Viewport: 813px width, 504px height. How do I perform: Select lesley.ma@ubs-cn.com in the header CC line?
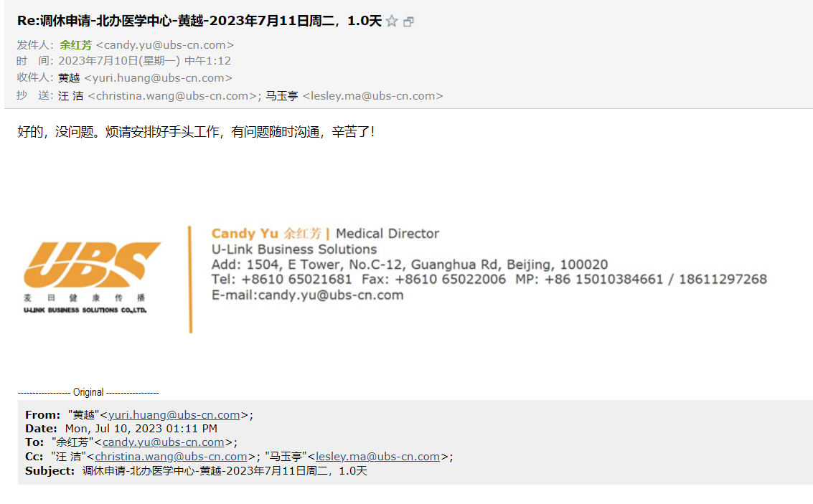pos(372,95)
